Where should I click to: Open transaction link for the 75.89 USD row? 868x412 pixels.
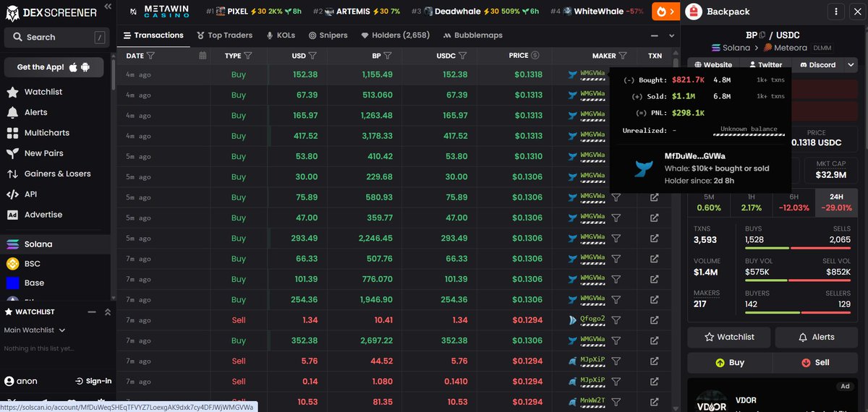[x=654, y=197]
